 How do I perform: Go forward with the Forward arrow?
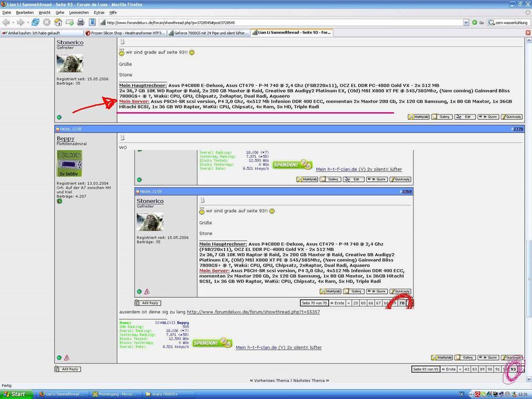click(20, 22)
